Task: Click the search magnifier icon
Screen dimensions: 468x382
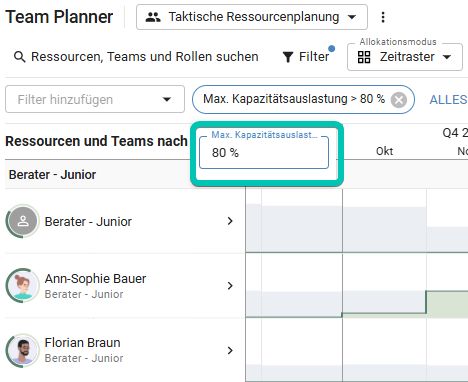Action: point(20,57)
